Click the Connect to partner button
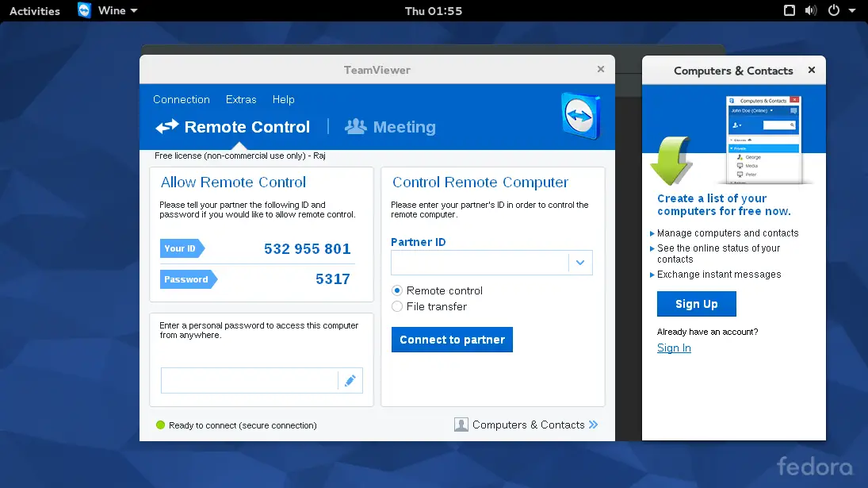 453,340
